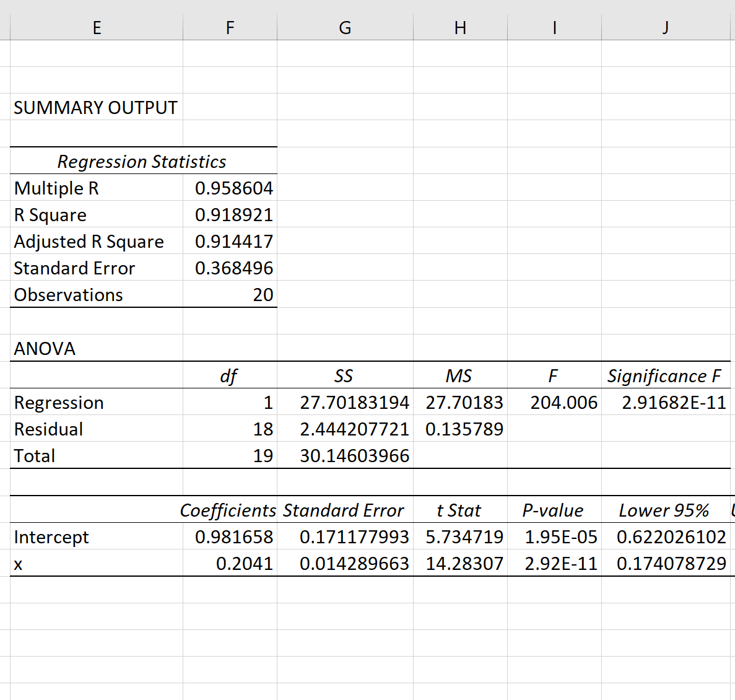
Task: Select the Intercept row label
Action: pyautogui.click(x=97, y=537)
